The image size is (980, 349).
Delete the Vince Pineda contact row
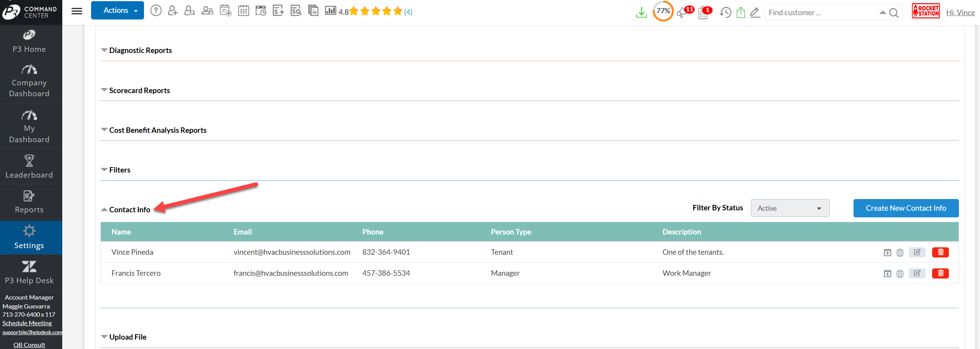[940, 252]
